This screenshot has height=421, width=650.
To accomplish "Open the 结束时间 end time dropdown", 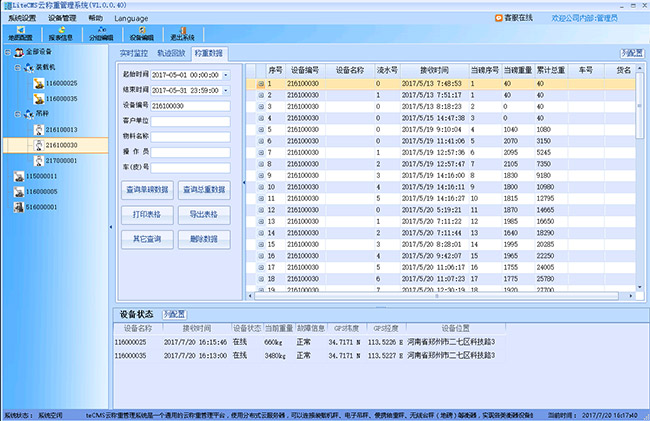I will [226, 90].
